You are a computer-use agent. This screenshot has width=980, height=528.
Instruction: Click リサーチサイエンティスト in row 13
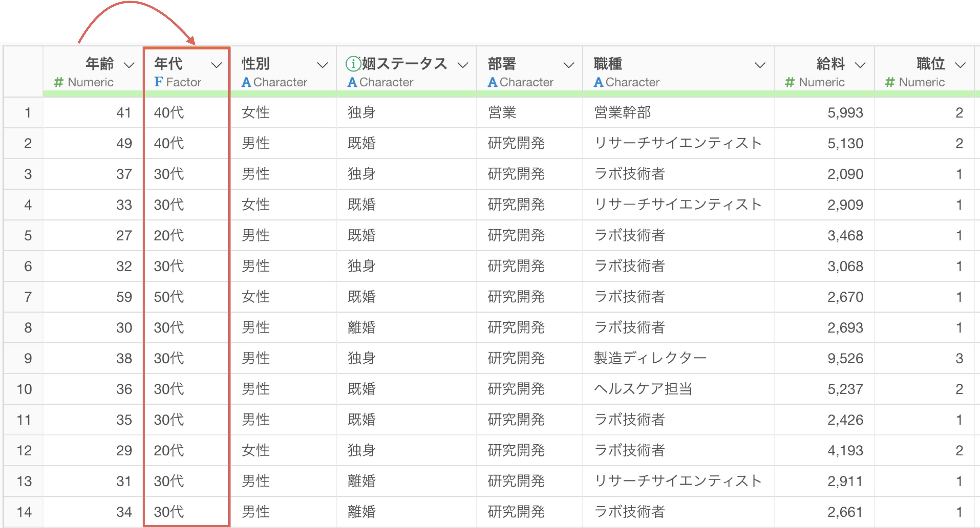pos(678,481)
